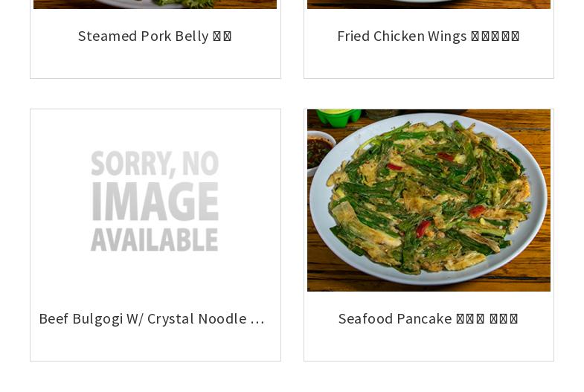The height and width of the screenshot is (392, 584).
Task: Open the Fried Chicken Wings item title
Action: [x=429, y=36]
